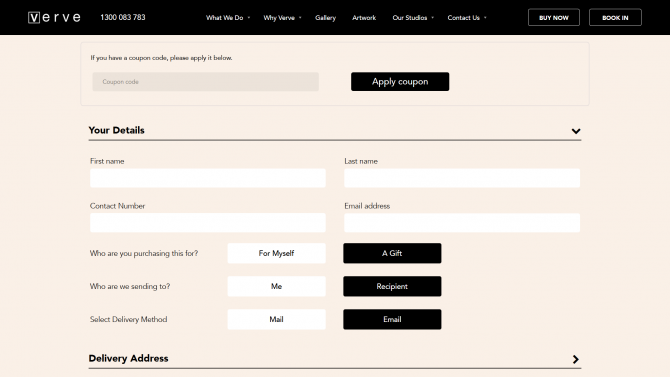Call the 1300 083 783 phone link
The width and height of the screenshot is (670, 377).
[x=123, y=18]
